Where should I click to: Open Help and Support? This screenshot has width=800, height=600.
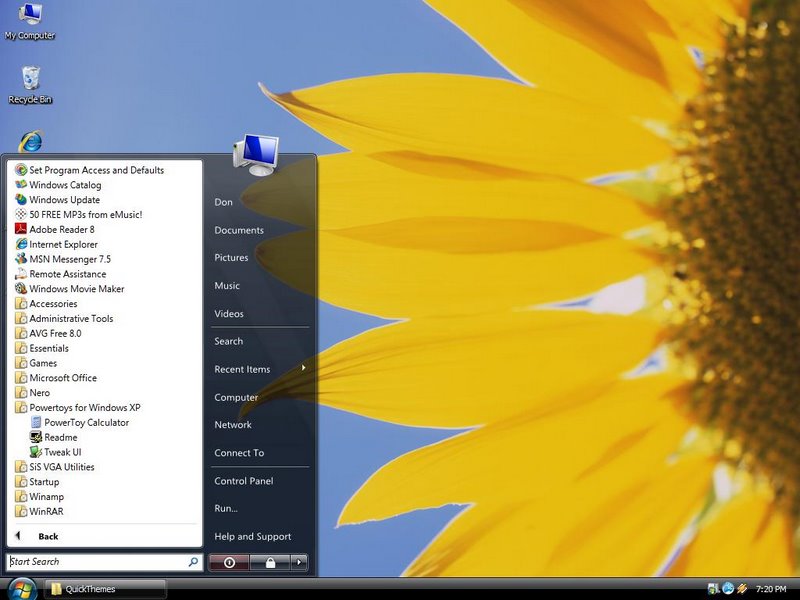point(253,537)
